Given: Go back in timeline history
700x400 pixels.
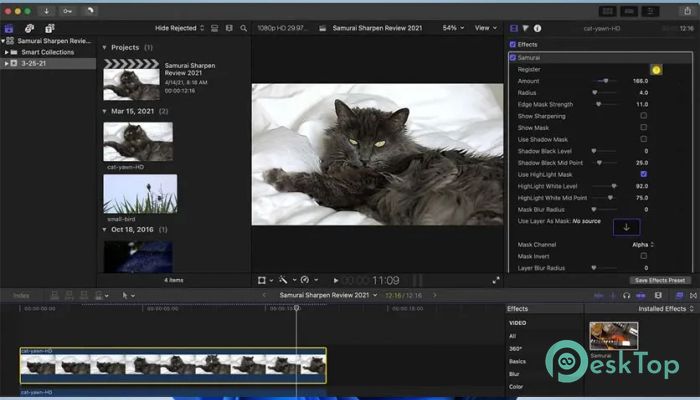Looking at the screenshot, I should (x=264, y=295).
